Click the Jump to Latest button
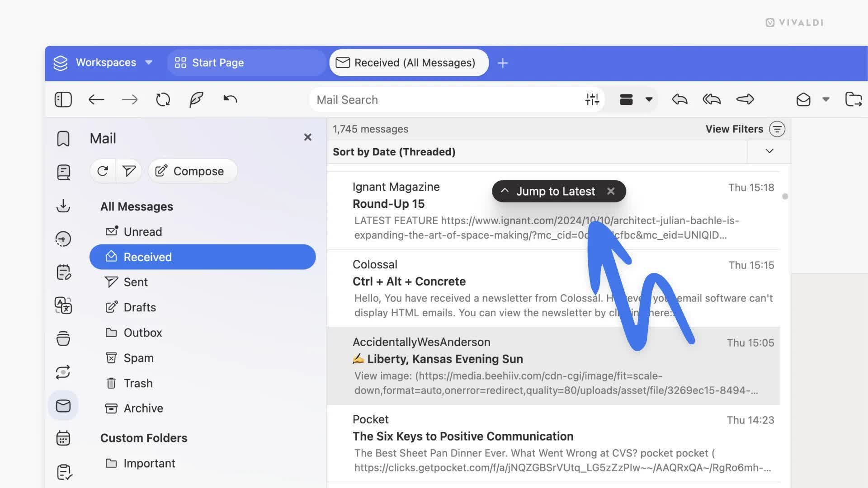868x488 pixels. (555, 191)
